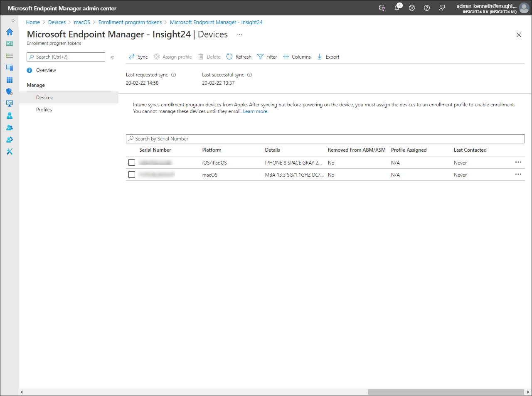Go to macOS breadcrumb
This screenshot has height=396, width=532.
pyautogui.click(x=82, y=22)
